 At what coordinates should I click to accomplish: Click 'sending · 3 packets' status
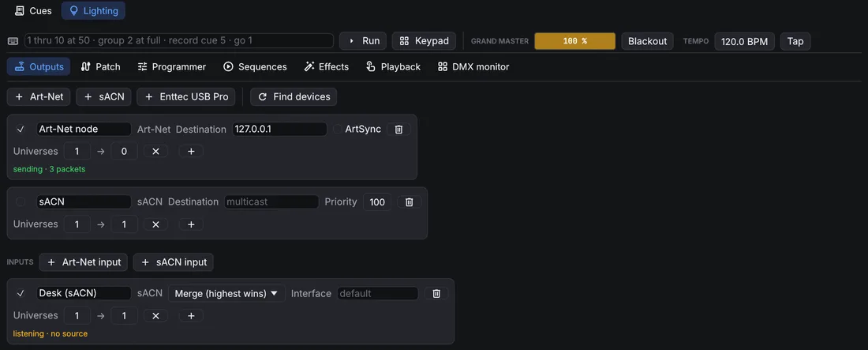pos(49,169)
